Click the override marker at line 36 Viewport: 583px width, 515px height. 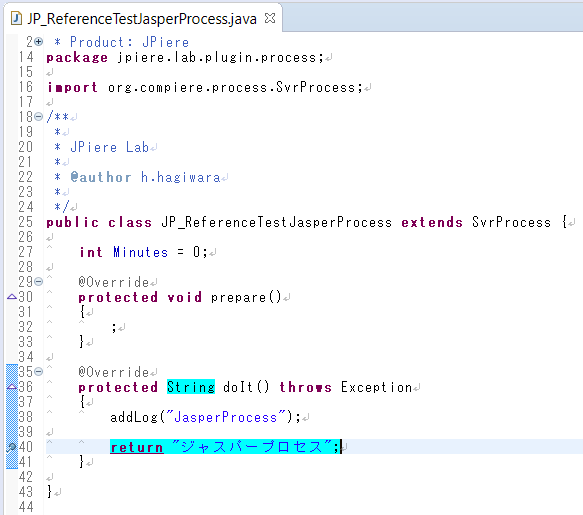coord(12,387)
